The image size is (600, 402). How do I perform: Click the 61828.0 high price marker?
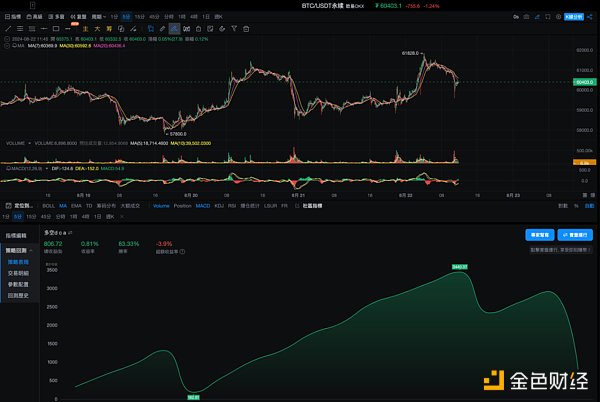411,53
